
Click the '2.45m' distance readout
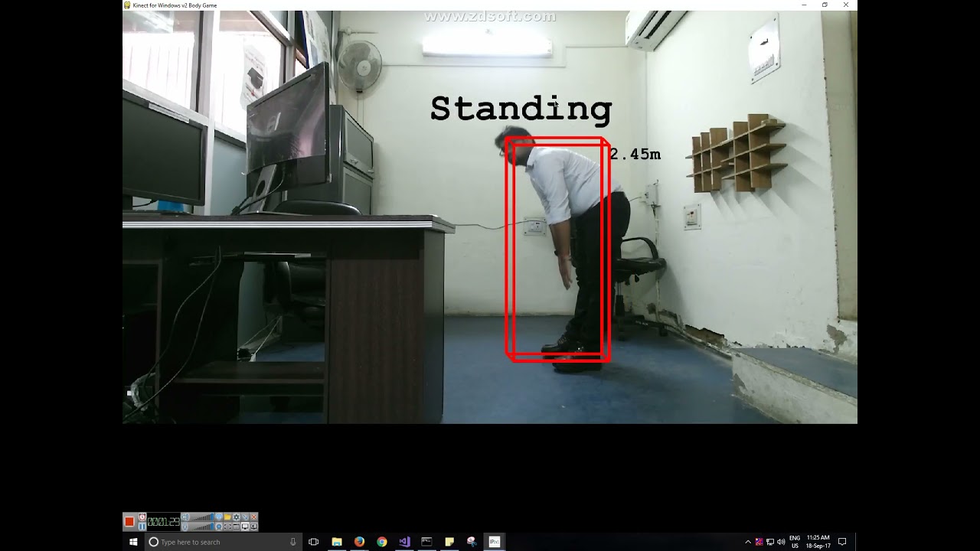(635, 155)
